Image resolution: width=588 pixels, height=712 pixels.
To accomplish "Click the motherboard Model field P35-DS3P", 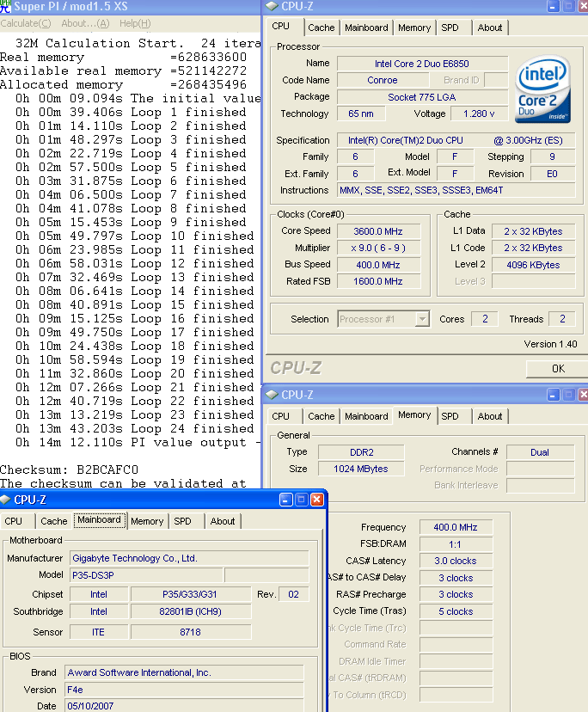I will tap(146, 575).
